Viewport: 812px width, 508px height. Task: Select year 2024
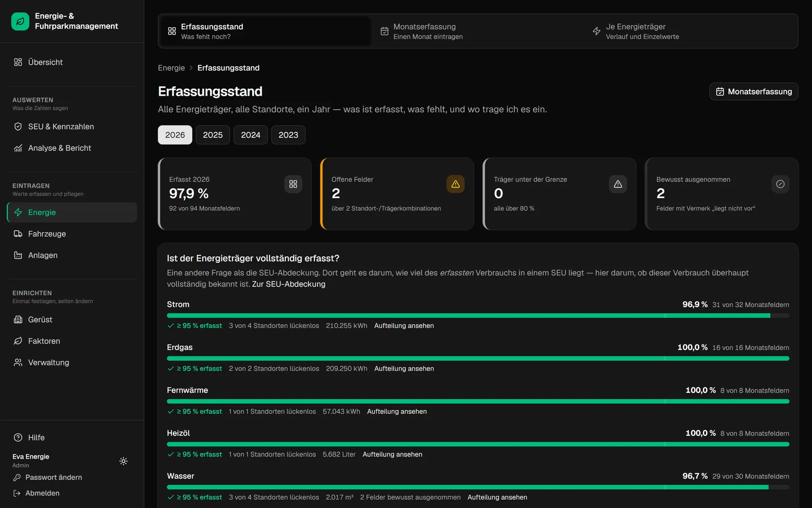point(251,135)
